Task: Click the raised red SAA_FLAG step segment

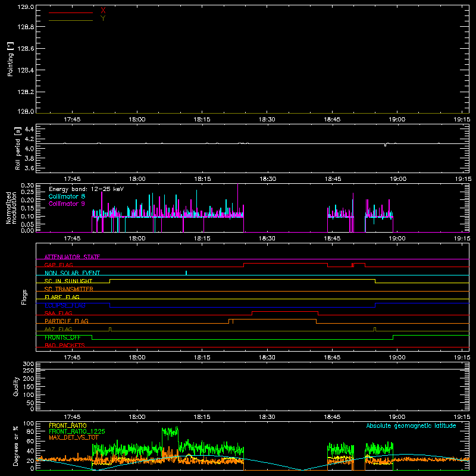Action: pyautogui.click(x=285, y=311)
